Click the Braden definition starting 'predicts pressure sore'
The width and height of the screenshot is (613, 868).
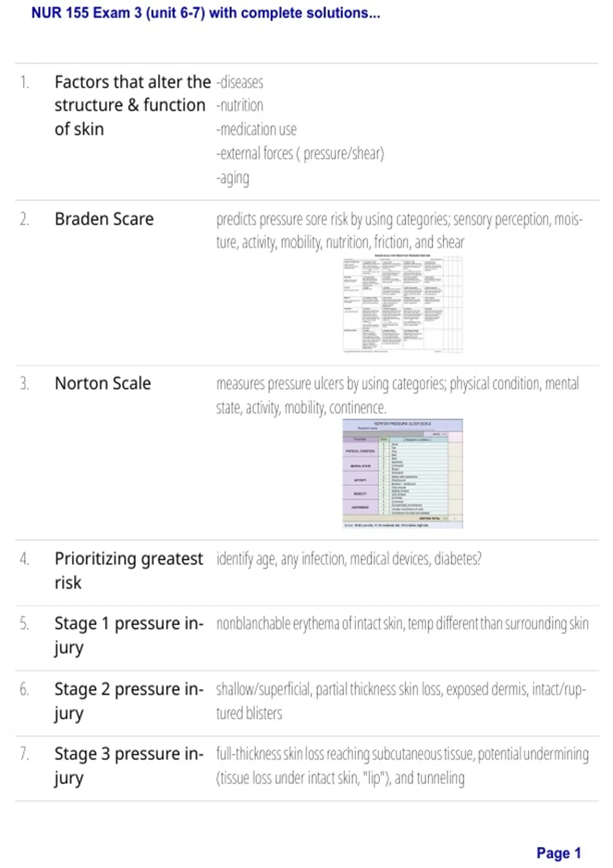pos(399,231)
